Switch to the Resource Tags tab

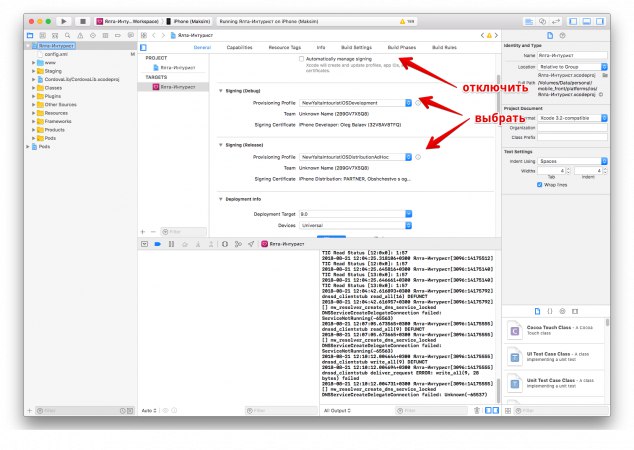tap(285, 48)
